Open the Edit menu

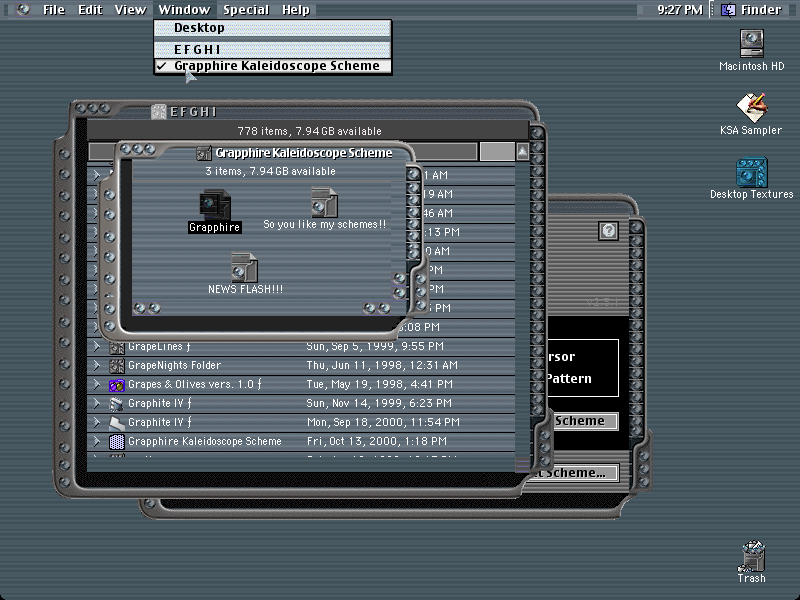[x=90, y=10]
